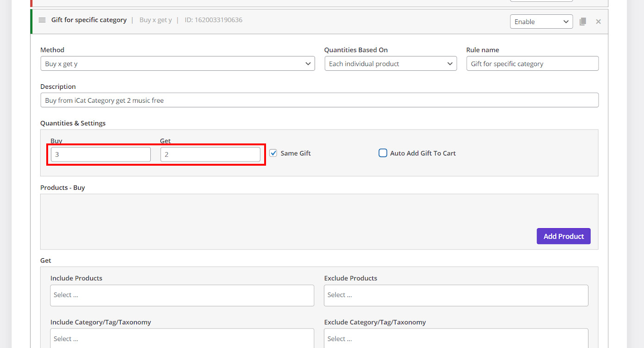Click the Same Gift label text

[296, 153]
